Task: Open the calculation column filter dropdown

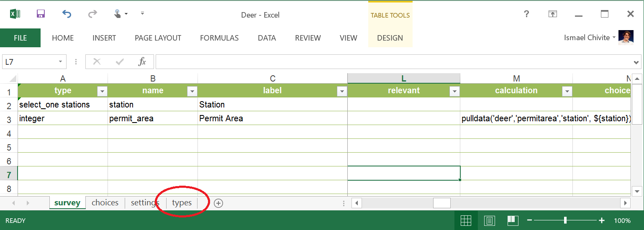Action: (567, 91)
